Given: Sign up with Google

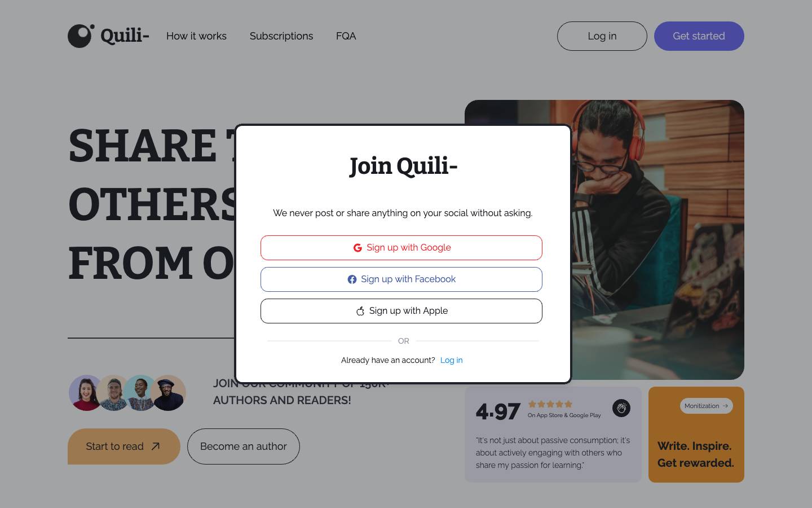Looking at the screenshot, I should coord(401,248).
